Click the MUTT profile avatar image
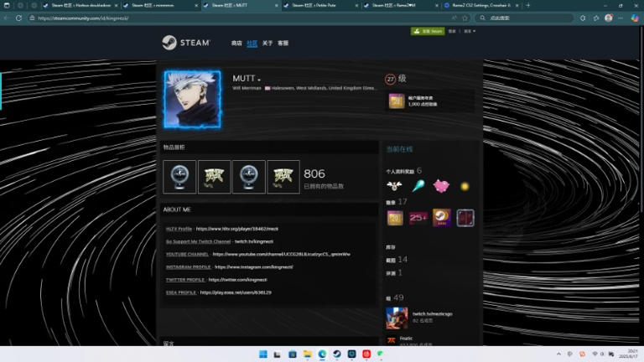Screen dimensions: 644x362 (192, 100)
